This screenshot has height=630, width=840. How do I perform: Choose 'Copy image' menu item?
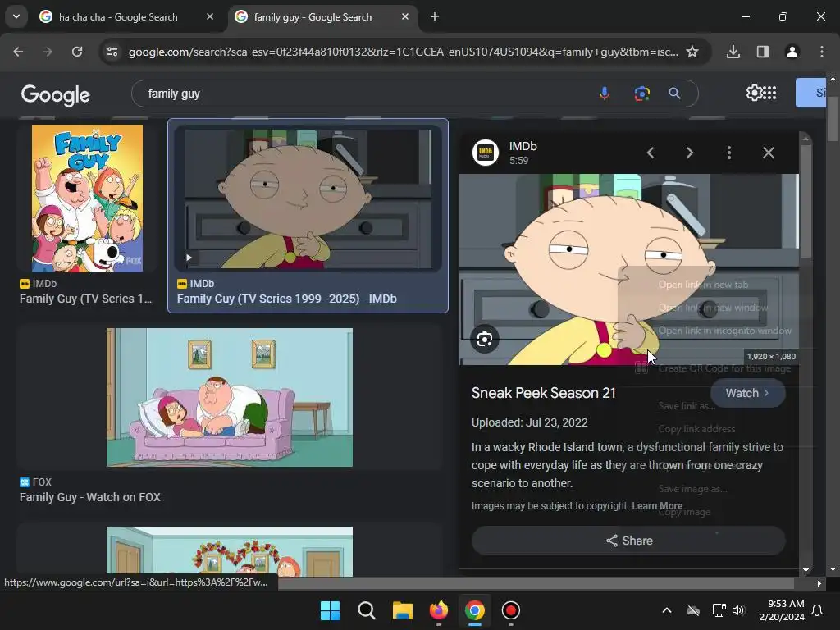[684, 512]
